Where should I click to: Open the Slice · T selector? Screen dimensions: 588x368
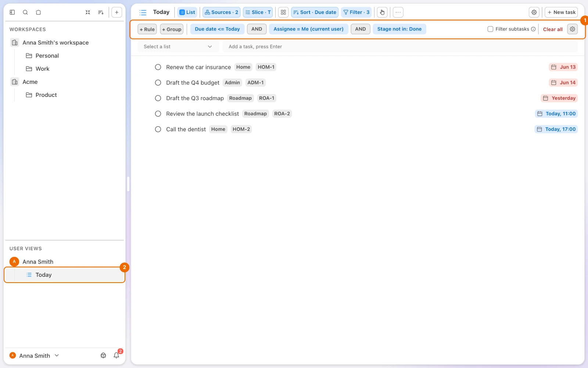[x=258, y=12]
